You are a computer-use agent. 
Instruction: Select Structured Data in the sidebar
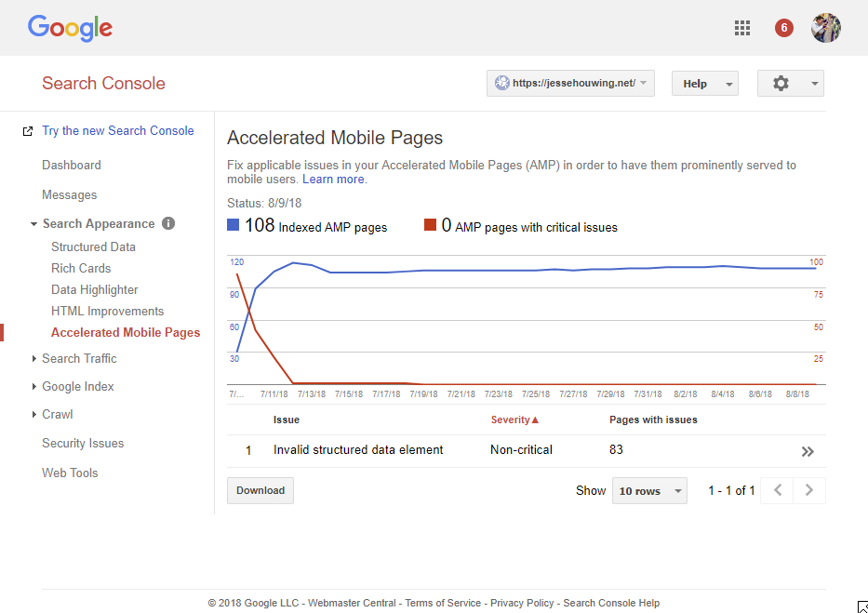click(x=93, y=247)
